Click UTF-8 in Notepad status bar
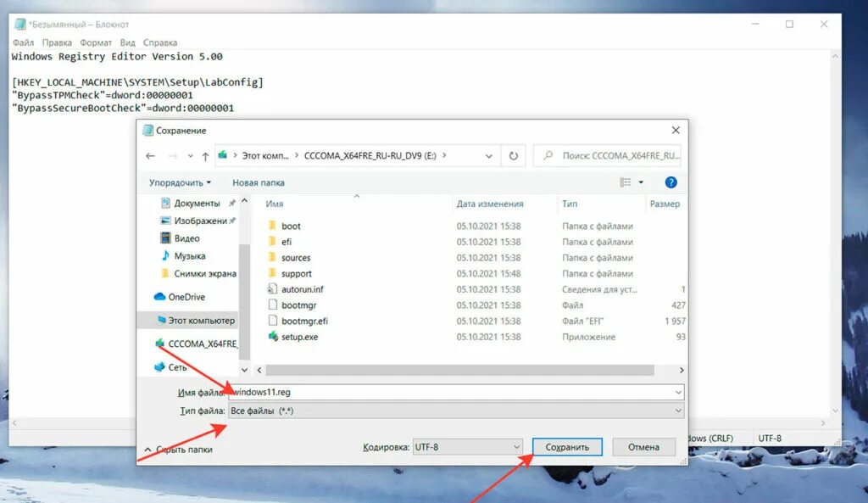Image resolution: width=868 pixels, height=503 pixels. click(x=770, y=439)
